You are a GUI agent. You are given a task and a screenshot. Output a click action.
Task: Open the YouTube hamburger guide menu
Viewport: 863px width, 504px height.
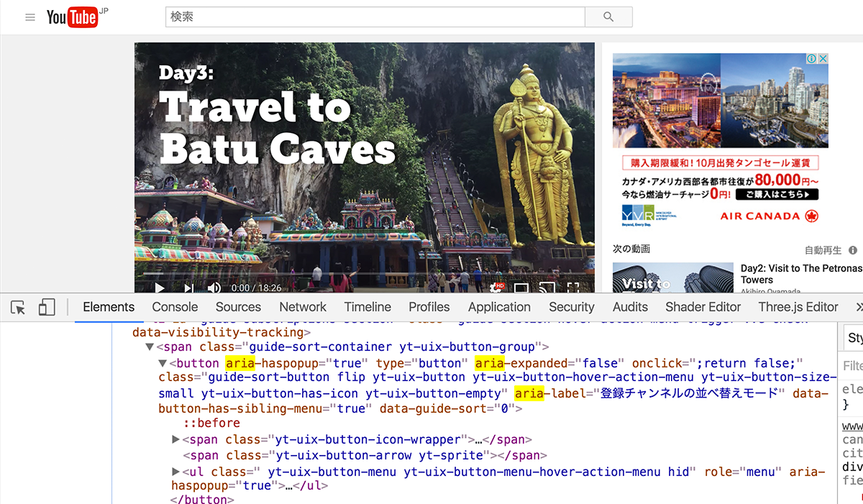(30, 17)
